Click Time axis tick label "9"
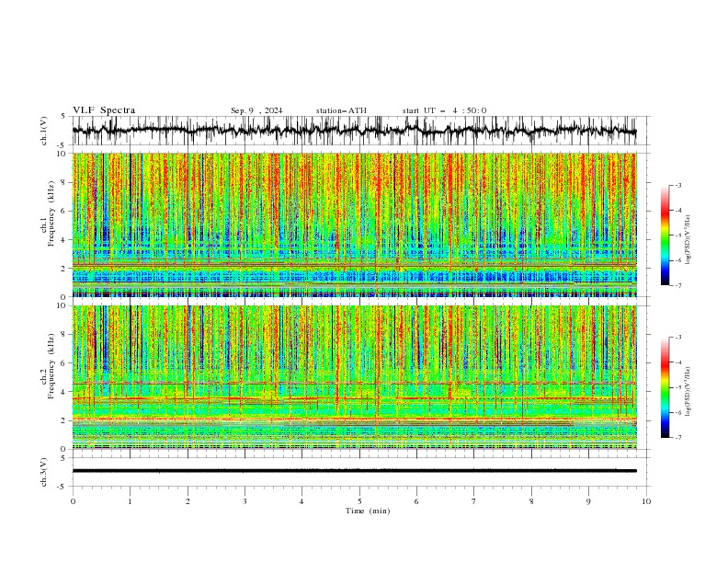The height and width of the screenshot is (563, 728). [588, 501]
